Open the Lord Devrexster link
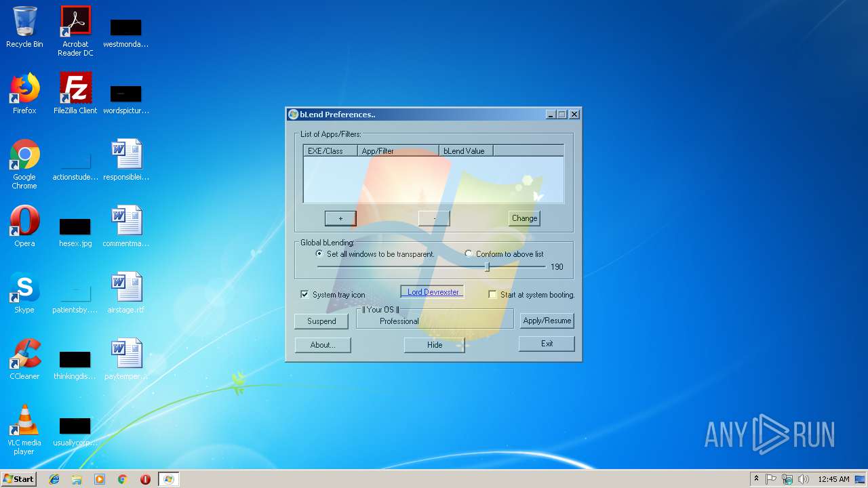This screenshot has width=868, height=488. [433, 292]
